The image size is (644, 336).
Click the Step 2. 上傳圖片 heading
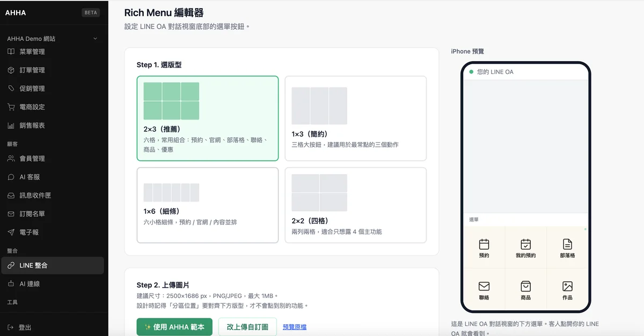(x=163, y=285)
